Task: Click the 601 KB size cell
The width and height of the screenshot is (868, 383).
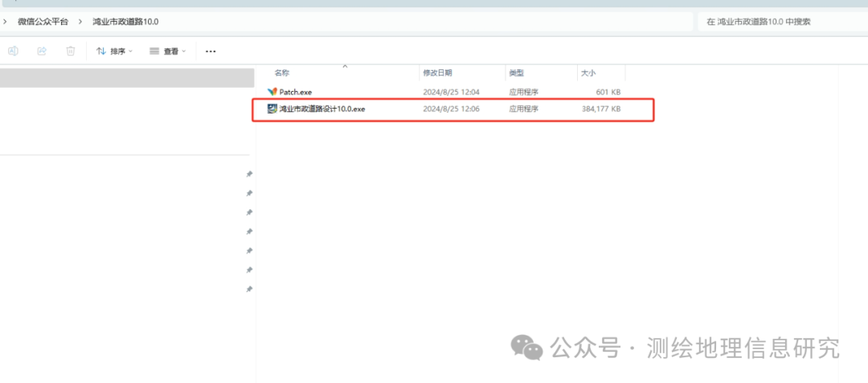Action: click(x=608, y=92)
